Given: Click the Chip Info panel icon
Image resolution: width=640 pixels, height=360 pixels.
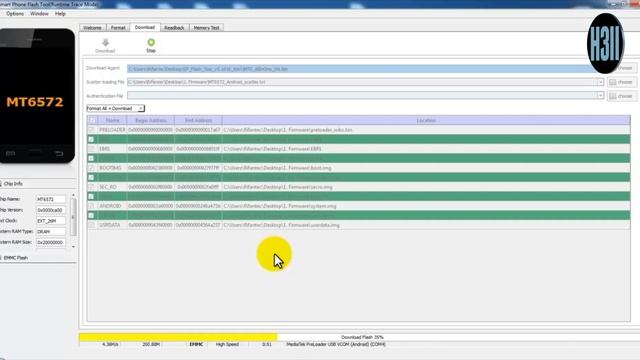Looking at the screenshot, I should [x=1, y=184].
